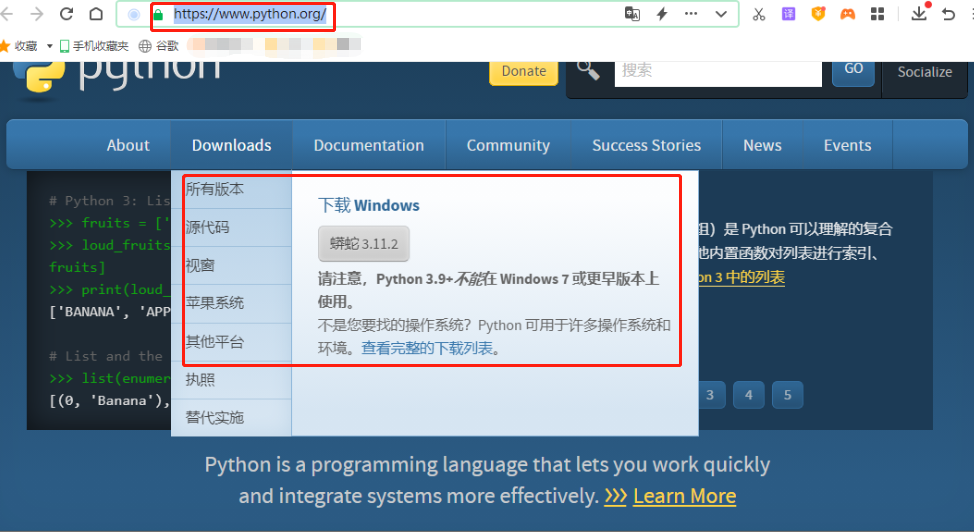Open the Google bookmark with globe icon
974x532 pixels.
click(x=158, y=46)
